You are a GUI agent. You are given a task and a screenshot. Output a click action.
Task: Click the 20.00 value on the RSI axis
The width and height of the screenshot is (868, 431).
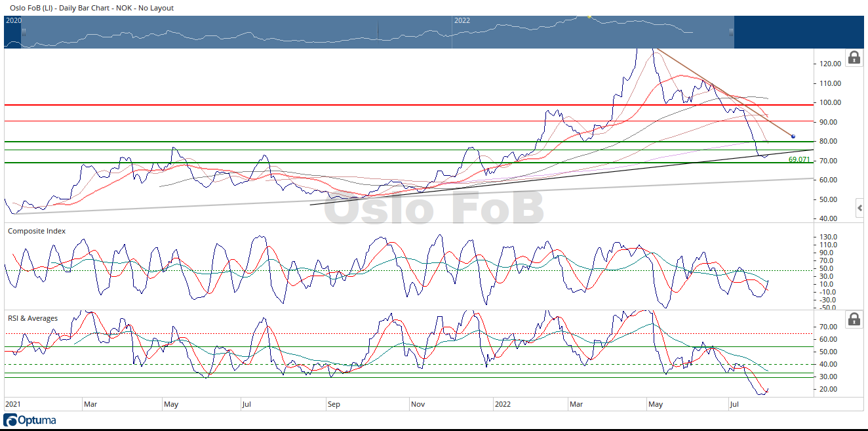829,389
